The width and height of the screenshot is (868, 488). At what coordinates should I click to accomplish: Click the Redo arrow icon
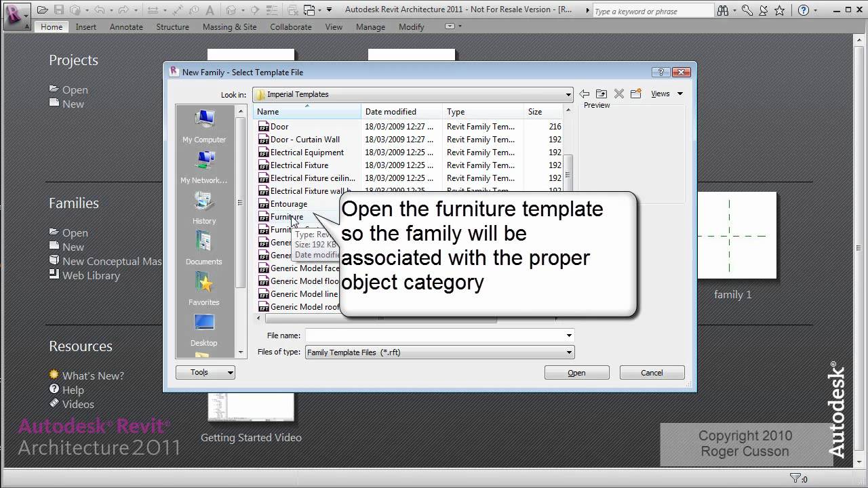coord(123,10)
